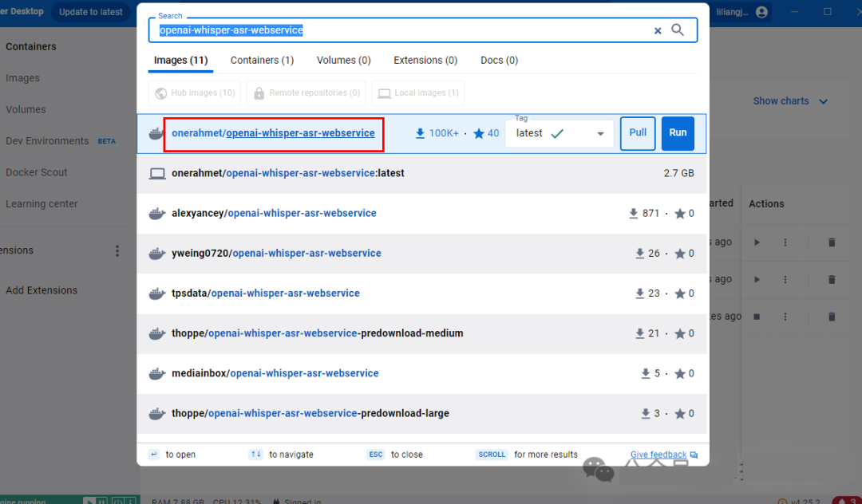
Task: Select yweing0720/openai-whisper-asr-webservice result
Action: (x=421, y=254)
